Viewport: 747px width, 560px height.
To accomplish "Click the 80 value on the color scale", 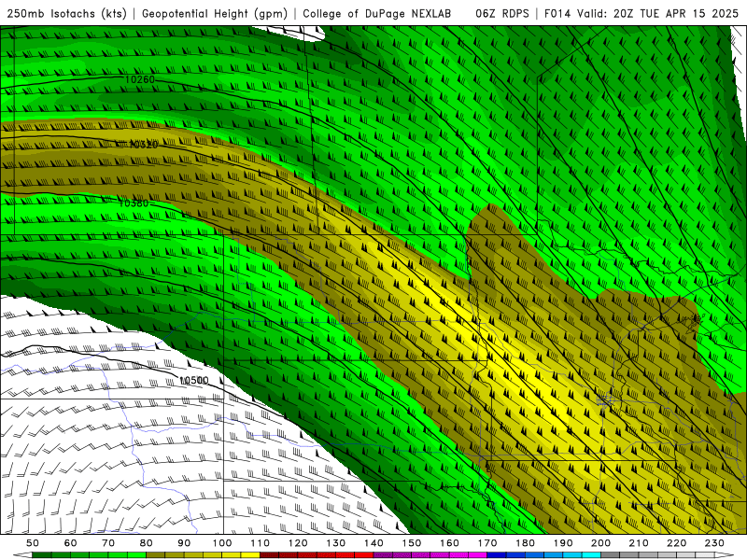I will (147, 543).
